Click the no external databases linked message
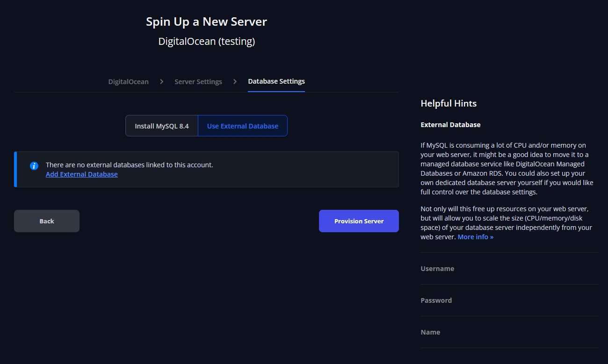 coord(129,165)
